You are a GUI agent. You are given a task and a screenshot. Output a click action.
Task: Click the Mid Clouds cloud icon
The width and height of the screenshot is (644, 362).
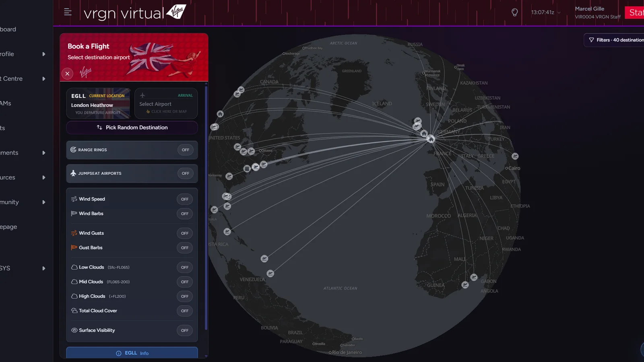pos(74,282)
